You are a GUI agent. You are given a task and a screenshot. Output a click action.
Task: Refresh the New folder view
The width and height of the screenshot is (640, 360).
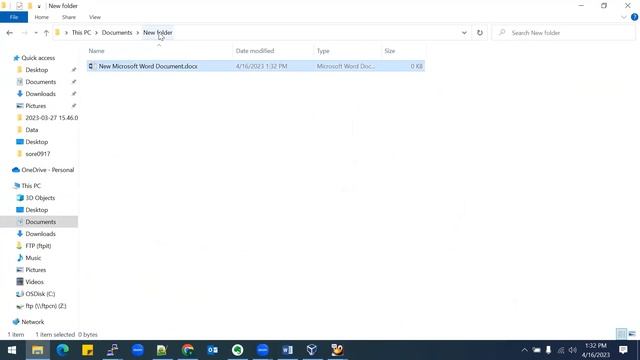click(x=480, y=33)
